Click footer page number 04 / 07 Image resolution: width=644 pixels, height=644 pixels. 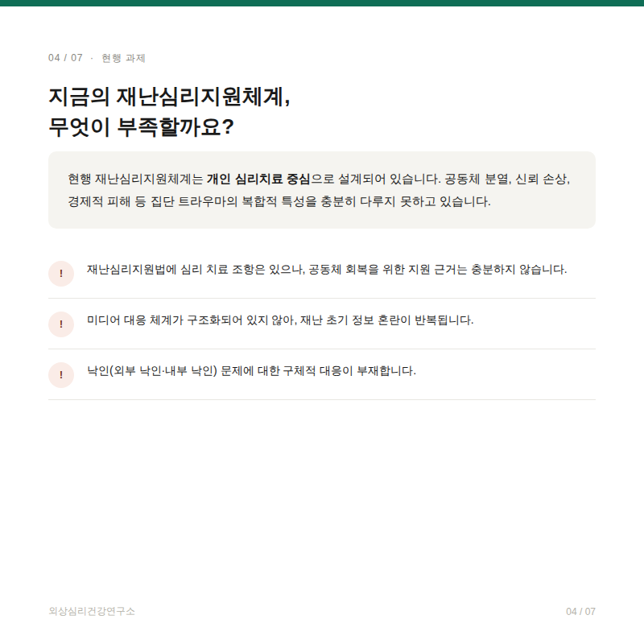coord(580,612)
